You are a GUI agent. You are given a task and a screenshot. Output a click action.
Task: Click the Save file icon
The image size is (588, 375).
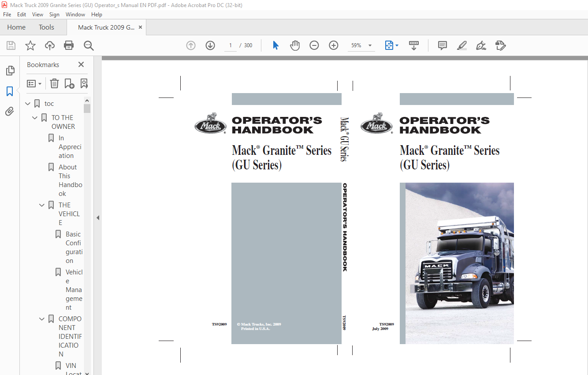[11, 45]
